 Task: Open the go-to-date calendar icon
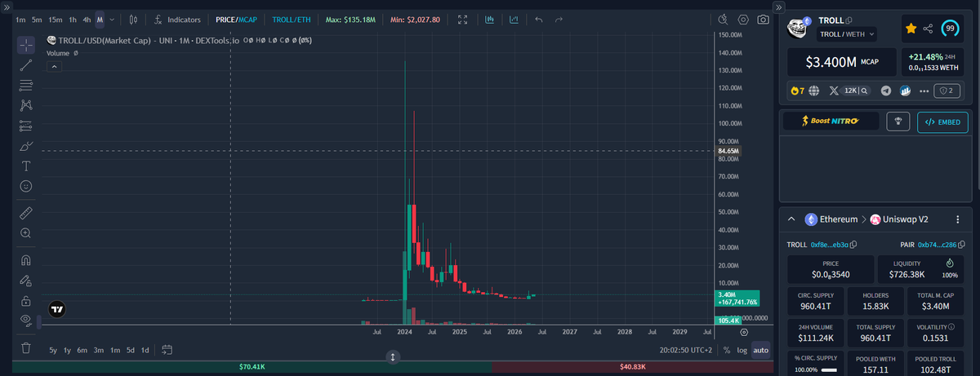(x=167, y=349)
